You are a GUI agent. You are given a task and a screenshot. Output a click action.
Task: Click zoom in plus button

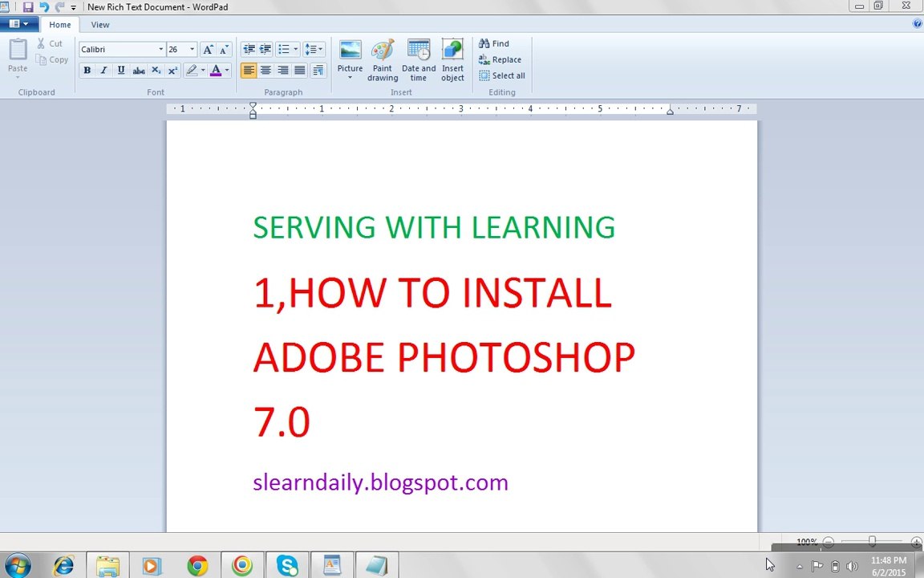[x=916, y=541]
